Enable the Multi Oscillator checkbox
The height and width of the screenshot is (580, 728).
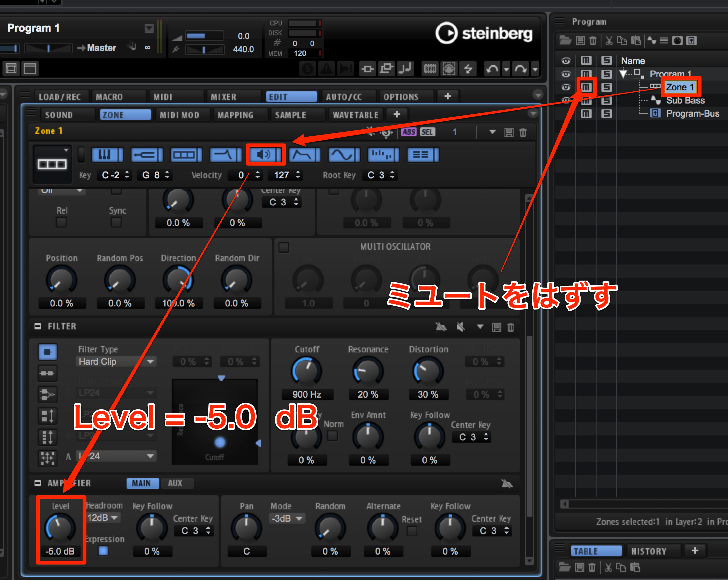(x=284, y=247)
